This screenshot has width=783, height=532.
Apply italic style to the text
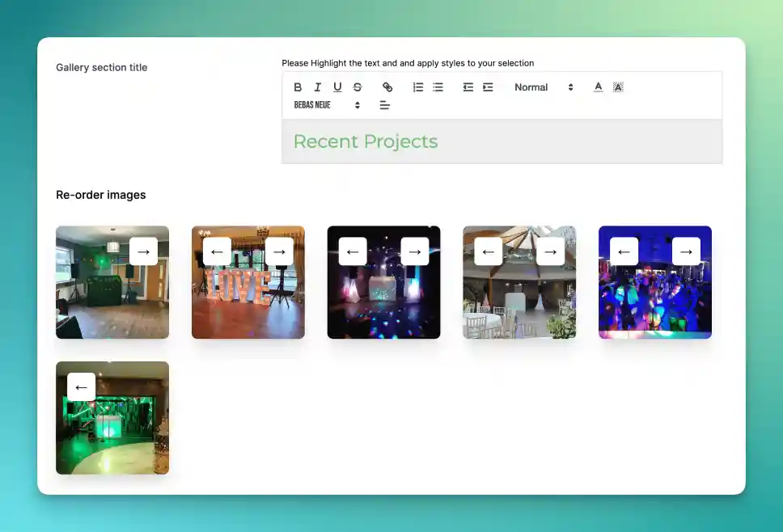(x=317, y=87)
